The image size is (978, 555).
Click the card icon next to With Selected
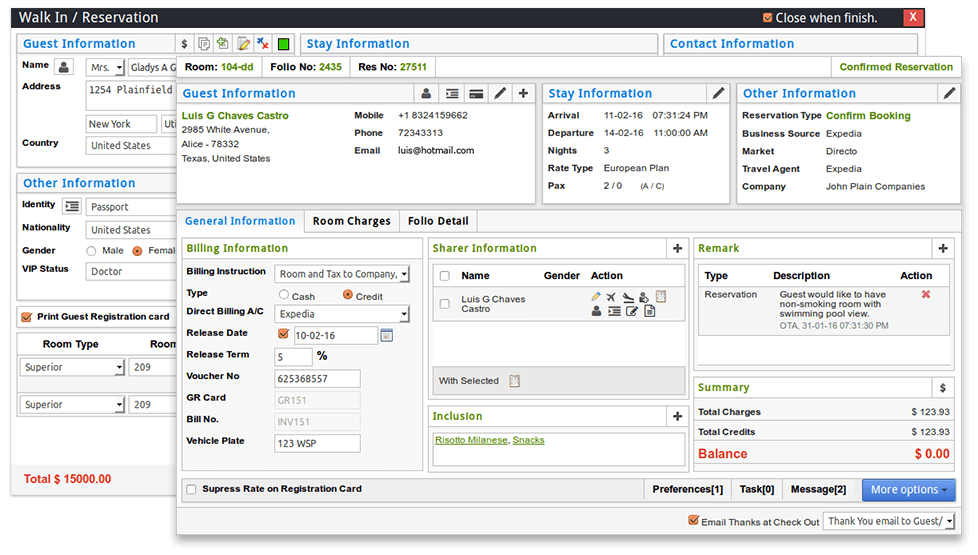point(514,381)
